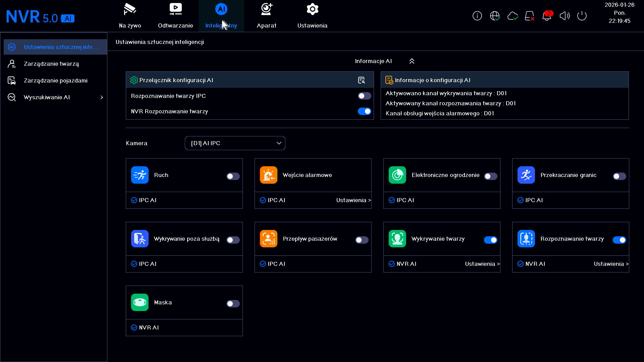Screen dimensions: 644x362
Task: Turn off Wykrywanie twarzy toggle
Action: click(490, 240)
